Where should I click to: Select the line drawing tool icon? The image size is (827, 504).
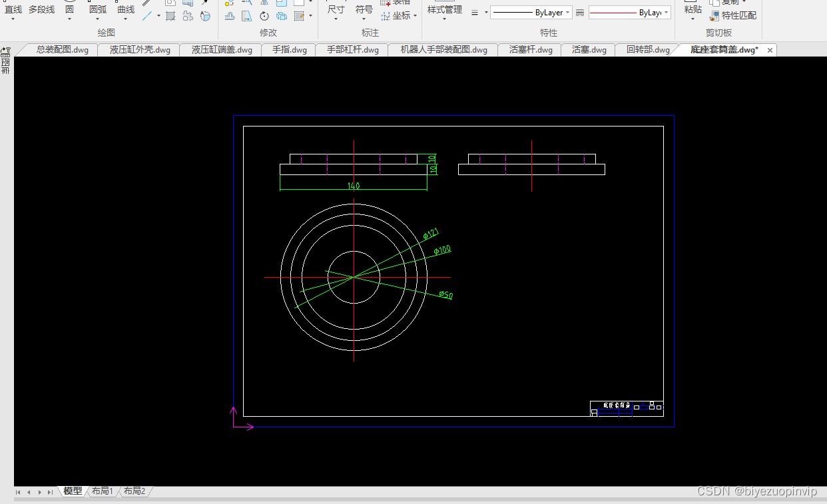click(148, 15)
